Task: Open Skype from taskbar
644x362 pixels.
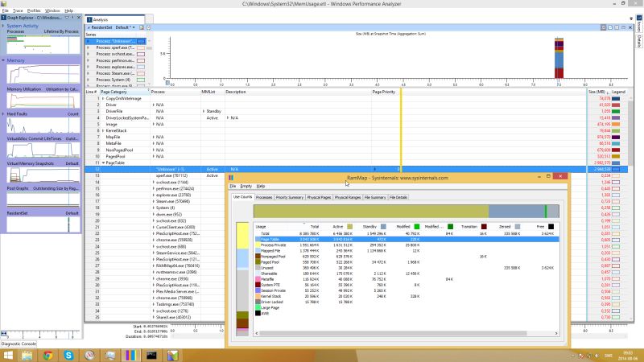Action: 68,355
